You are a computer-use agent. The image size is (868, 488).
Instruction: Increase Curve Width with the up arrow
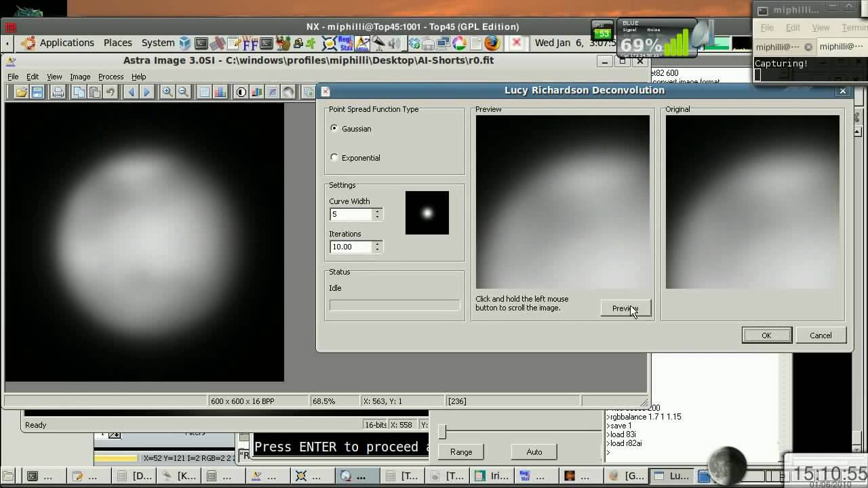pyautogui.click(x=378, y=211)
